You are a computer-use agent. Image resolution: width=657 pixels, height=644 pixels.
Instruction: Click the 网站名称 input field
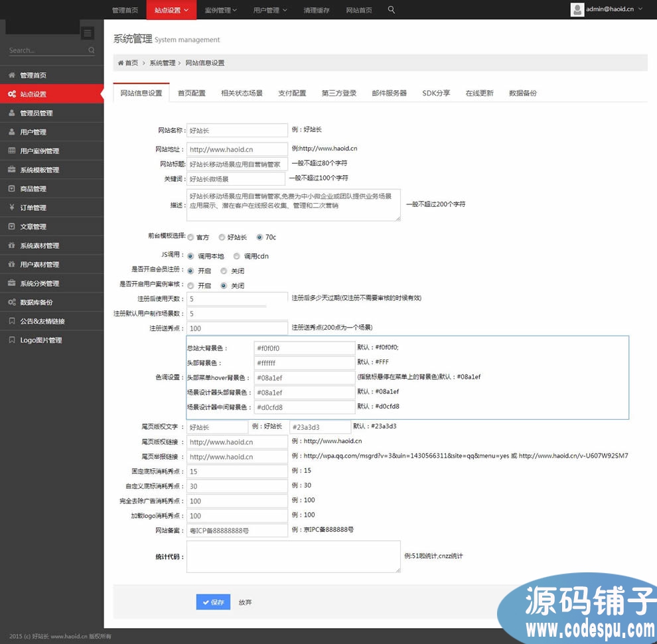tap(237, 130)
